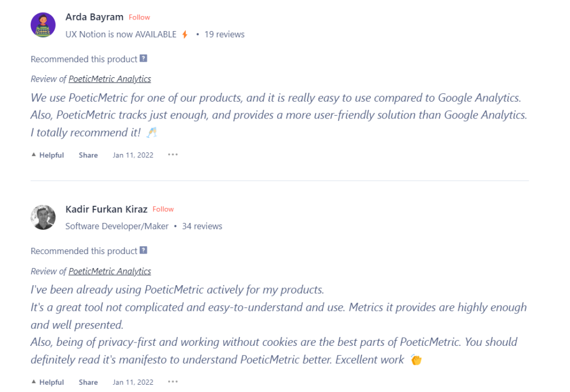Follow Arda Bayram
Screen dimensions: 570x392
tap(139, 17)
